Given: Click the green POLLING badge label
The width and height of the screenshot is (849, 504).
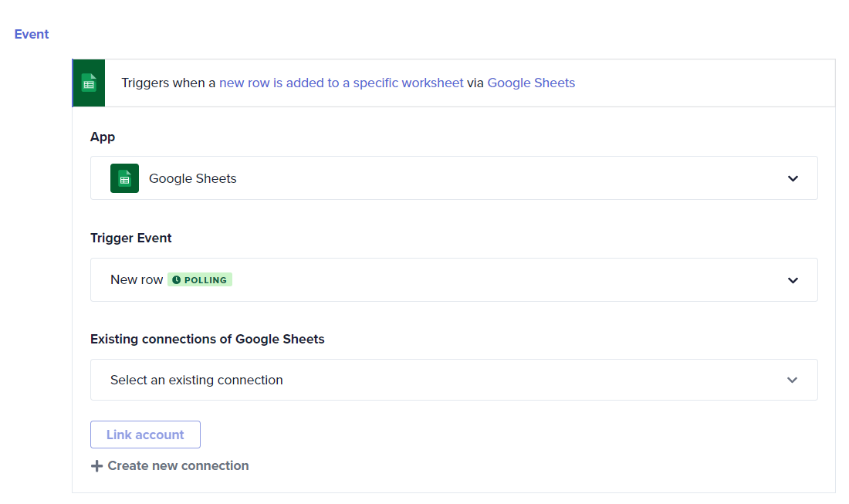Looking at the screenshot, I should 205,280.
